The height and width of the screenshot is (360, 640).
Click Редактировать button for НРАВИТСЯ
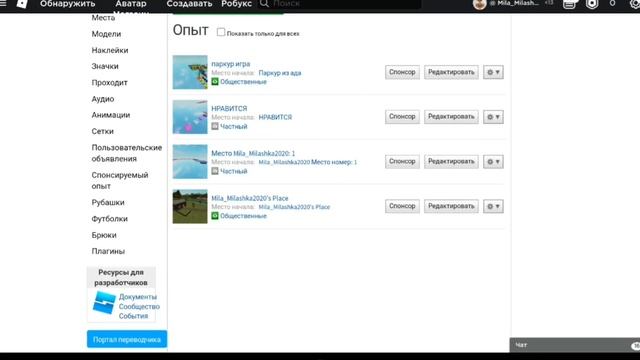[x=451, y=117]
